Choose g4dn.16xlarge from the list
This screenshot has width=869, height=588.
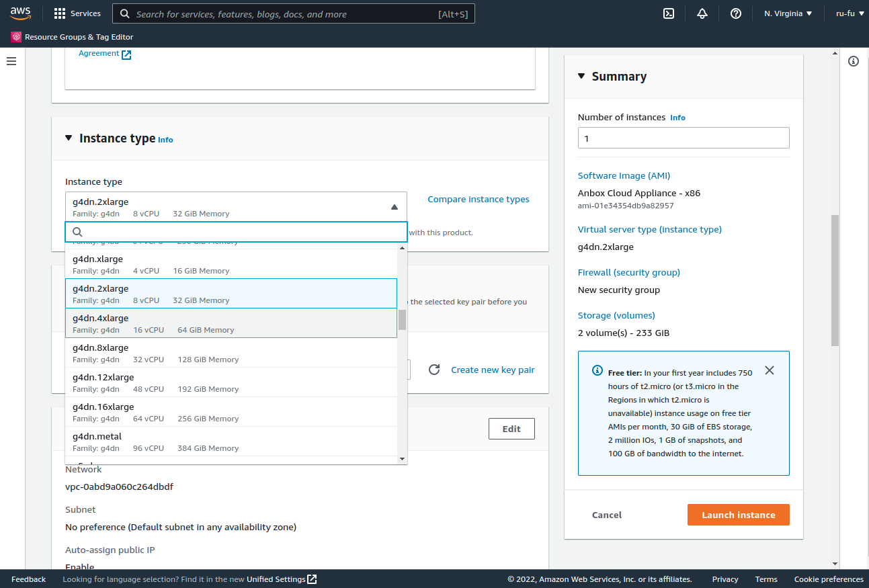231,412
